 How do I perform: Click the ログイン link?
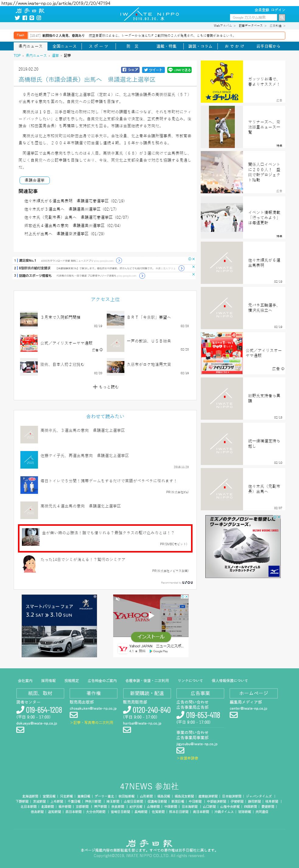pyautogui.click(x=278, y=10)
